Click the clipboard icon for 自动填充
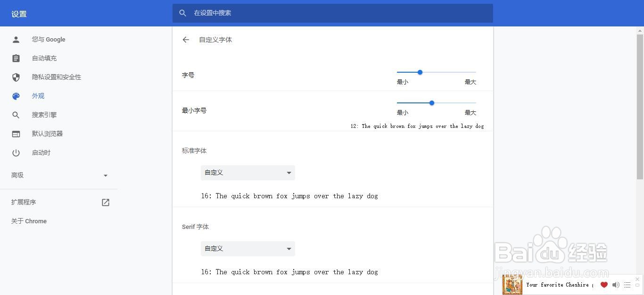This screenshot has width=644, height=295. [x=16, y=59]
